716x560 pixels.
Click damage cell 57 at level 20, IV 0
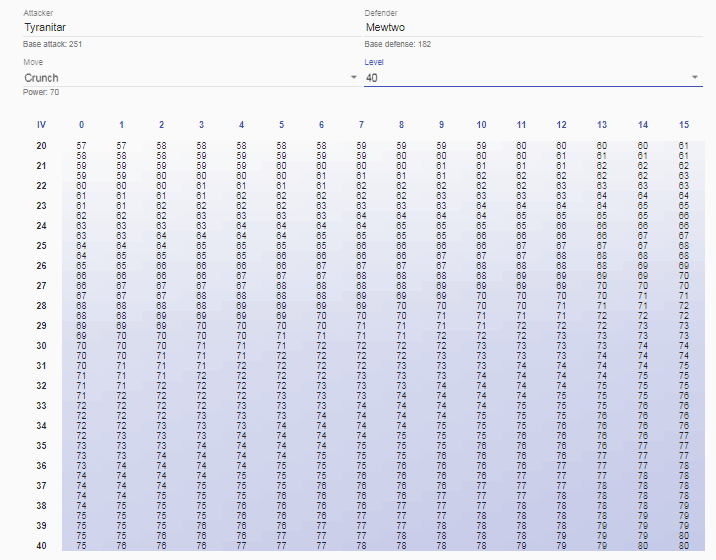pos(81,146)
